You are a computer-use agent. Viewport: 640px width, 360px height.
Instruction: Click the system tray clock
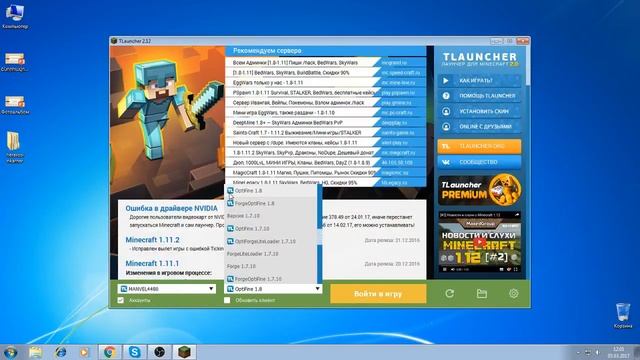pos(618,352)
